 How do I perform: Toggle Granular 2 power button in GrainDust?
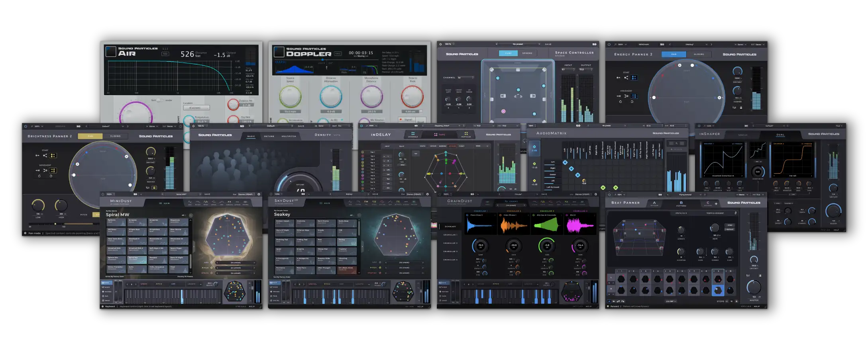(x=501, y=215)
